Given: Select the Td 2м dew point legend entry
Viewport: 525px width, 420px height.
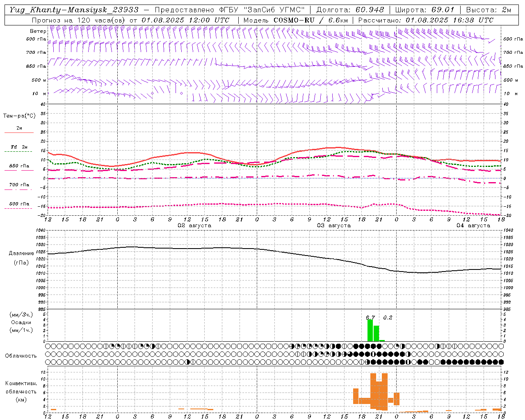Looking at the screenshot, I should pos(19,147).
